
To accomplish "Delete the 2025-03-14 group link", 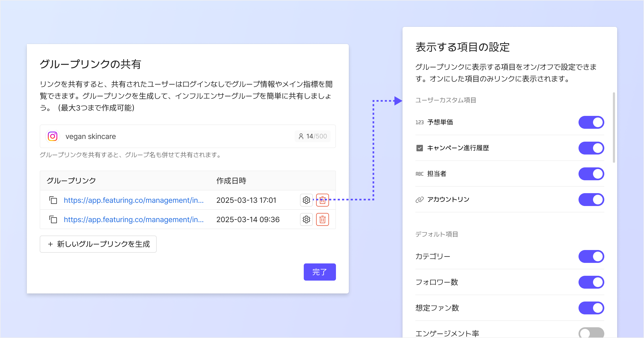I will [322, 219].
